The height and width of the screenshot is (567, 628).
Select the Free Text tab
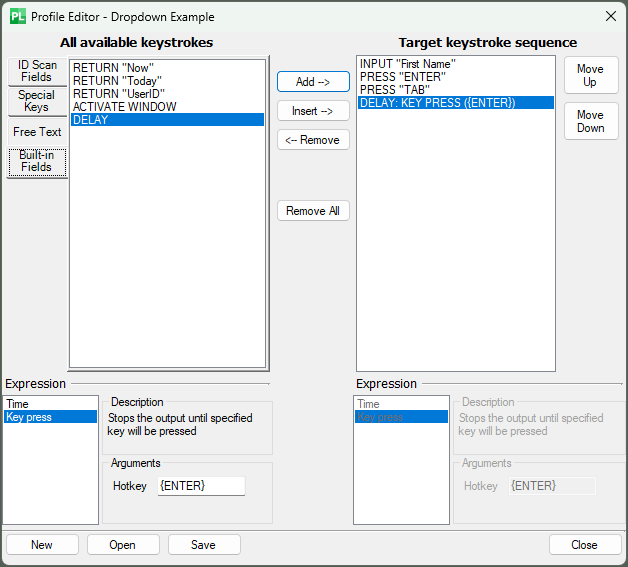click(37, 132)
